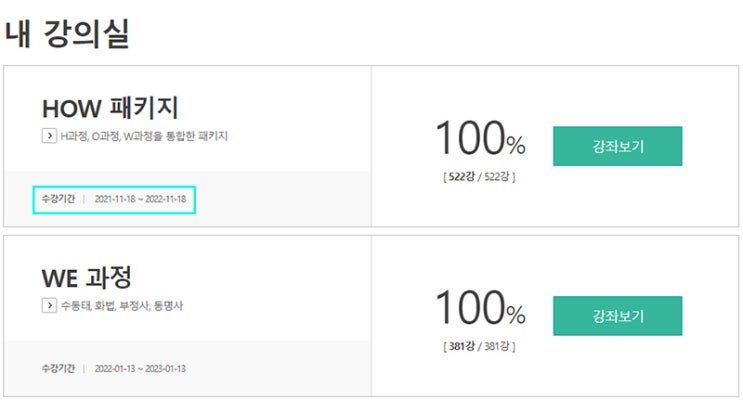Click the non-bold 381강 total count

[497, 347]
